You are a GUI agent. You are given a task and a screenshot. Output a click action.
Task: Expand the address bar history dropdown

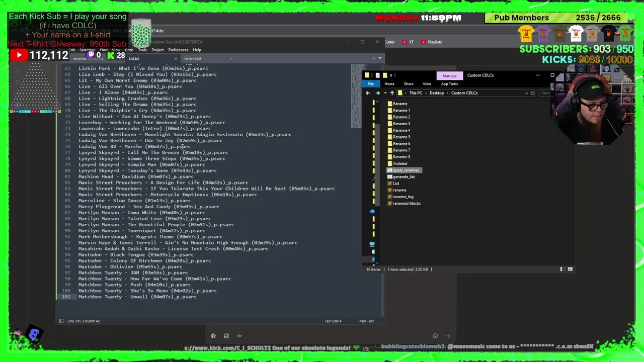(526, 93)
